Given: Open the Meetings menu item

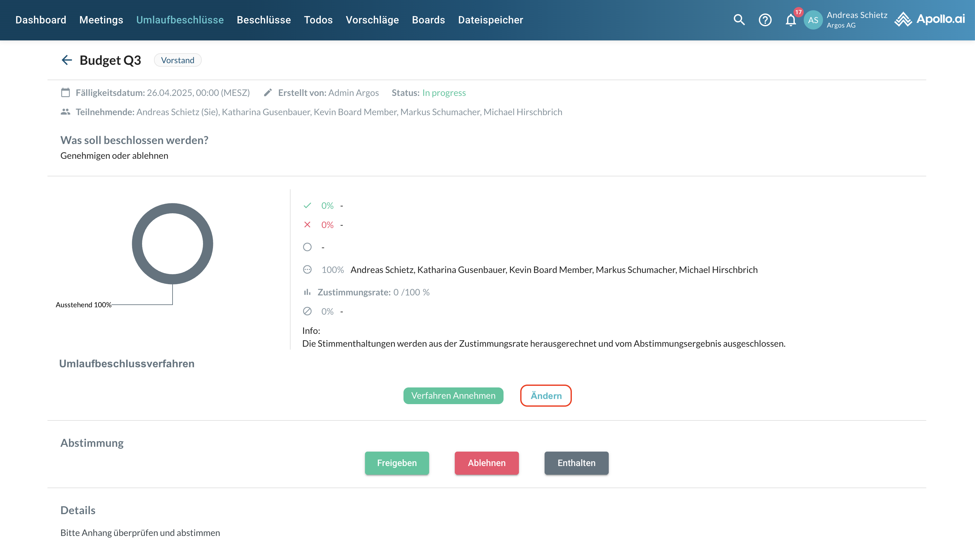Looking at the screenshot, I should point(101,20).
